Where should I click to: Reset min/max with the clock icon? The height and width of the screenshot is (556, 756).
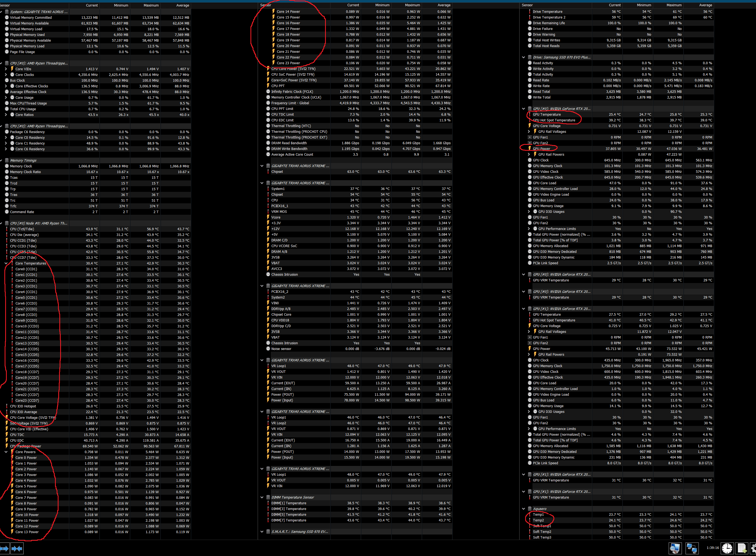[x=727, y=548]
